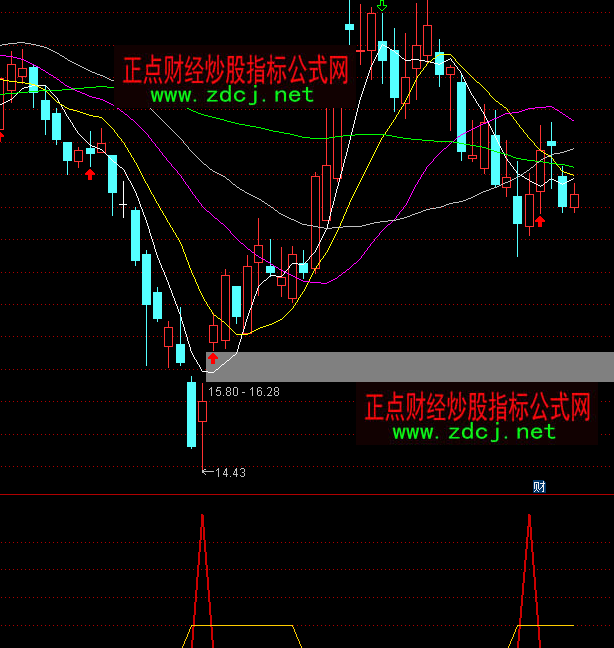Select the red candle beside the 15.80 label

[x=203, y=411]
